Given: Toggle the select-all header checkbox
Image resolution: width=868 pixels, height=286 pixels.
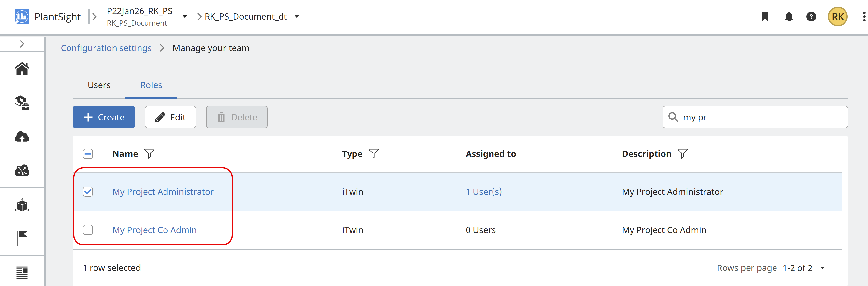Looking at the screenshot, I should tap(88, 154).
